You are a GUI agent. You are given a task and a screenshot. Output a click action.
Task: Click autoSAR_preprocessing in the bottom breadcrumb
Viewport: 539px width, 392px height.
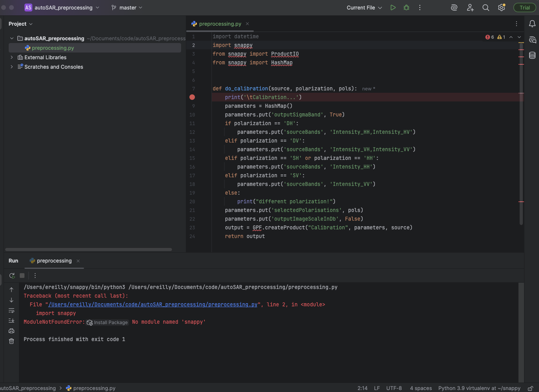[x=28, y=388]
